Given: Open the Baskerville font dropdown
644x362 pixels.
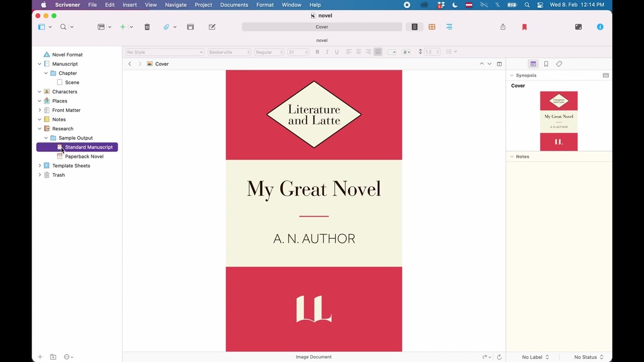Looking at the screenshot, I should point(229,52).
